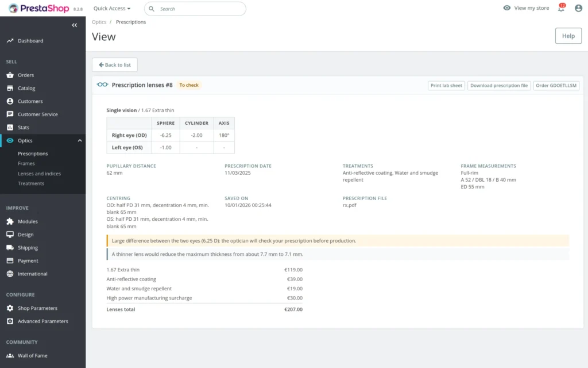Click the Payment card icon
Screen dimensions: 588x368
tap(10, 260)
